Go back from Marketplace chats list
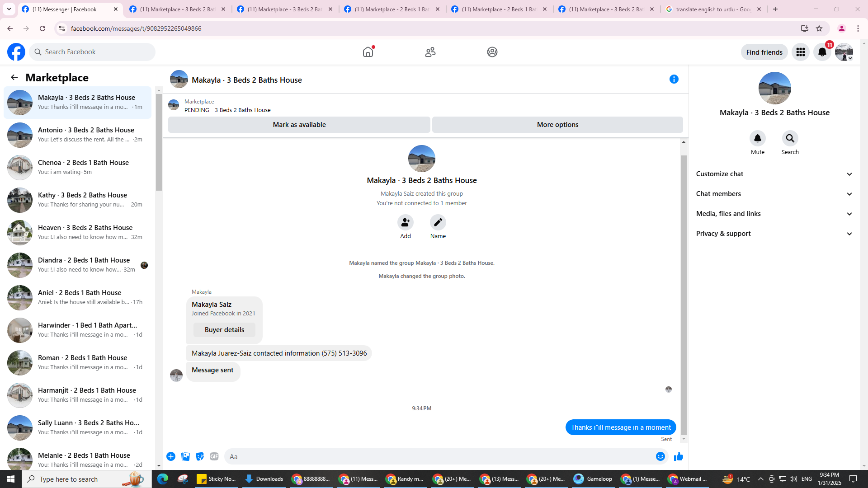 tap(14, 77)
